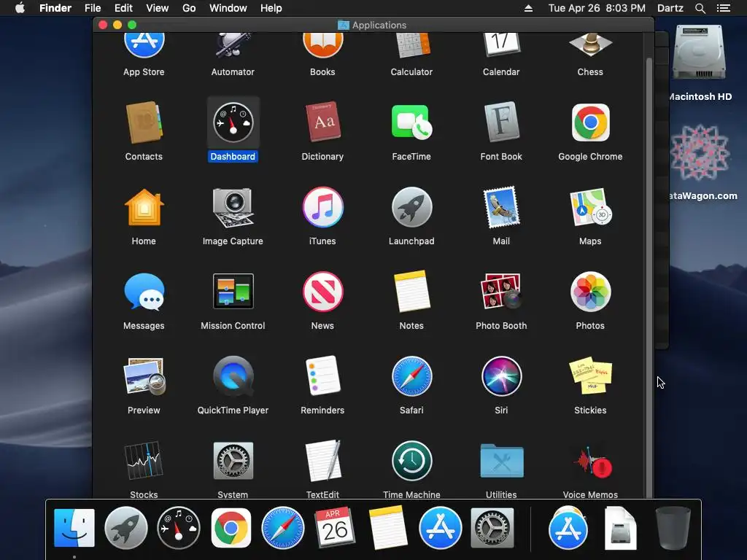The width and height of the screenshot is (747, 560).
Task: Open Notification Center from menu bar
Action: [724, 8]
